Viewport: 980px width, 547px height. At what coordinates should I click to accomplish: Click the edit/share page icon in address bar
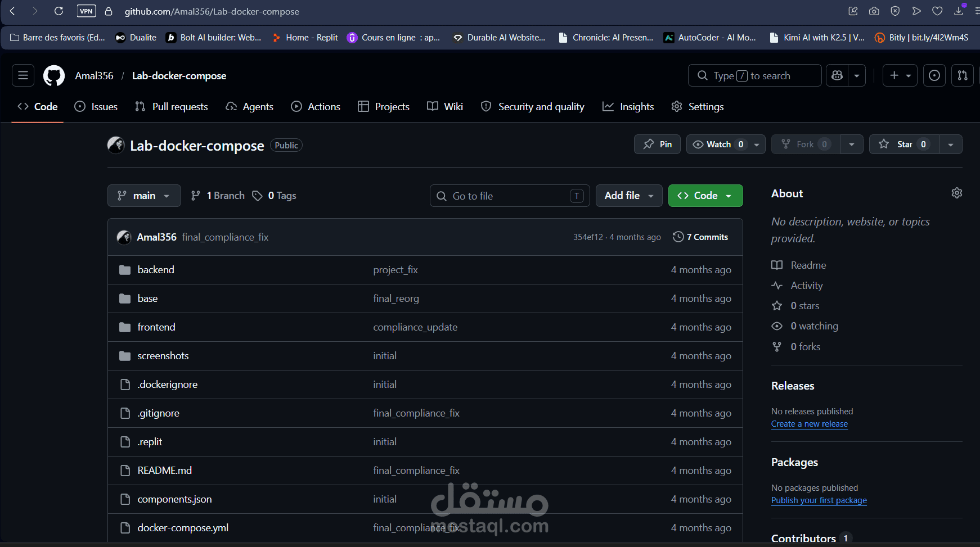853,11
